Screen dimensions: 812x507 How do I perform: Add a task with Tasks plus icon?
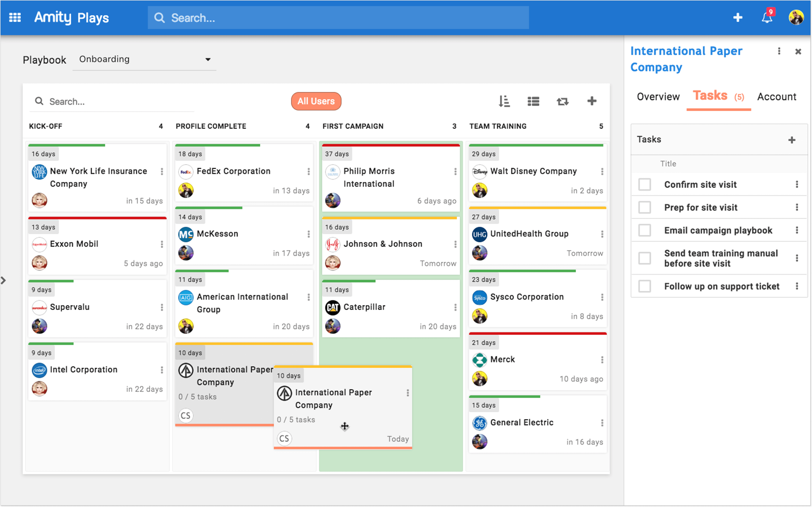pyautogui.click(x=792, y=140)
